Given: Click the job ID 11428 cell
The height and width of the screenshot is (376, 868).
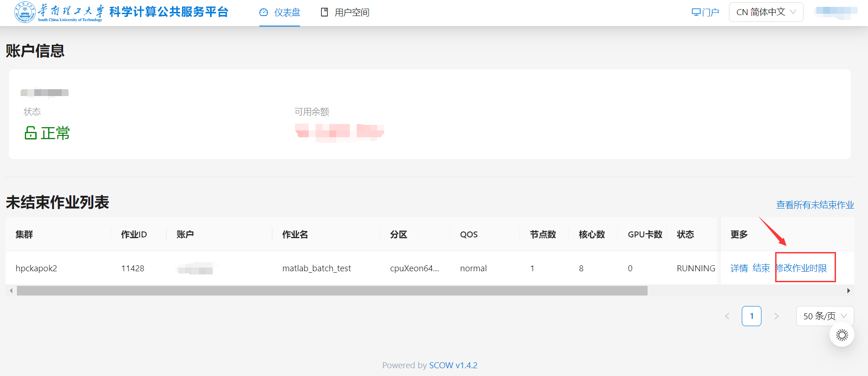Looking at the screenshot, I should coord(133,269).
